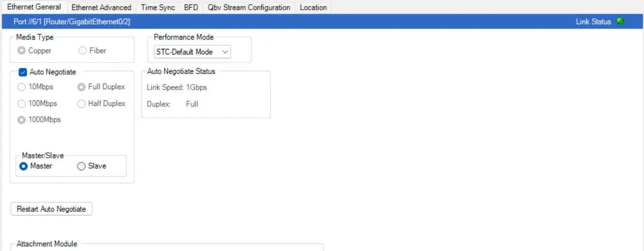Uncheck the Auto Negotiate checkbox
The image size is (644, 251).
point(23,72)
